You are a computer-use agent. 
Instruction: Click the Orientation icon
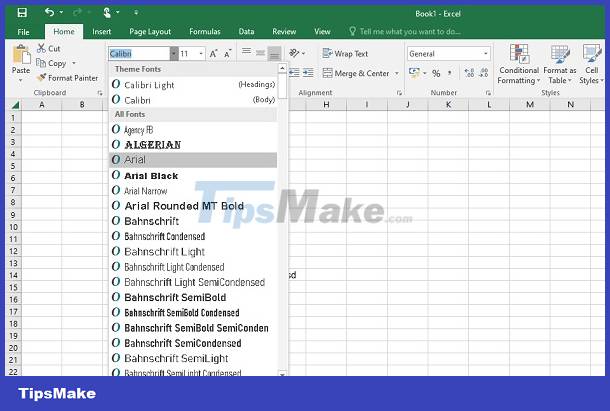tap(295, 53)
